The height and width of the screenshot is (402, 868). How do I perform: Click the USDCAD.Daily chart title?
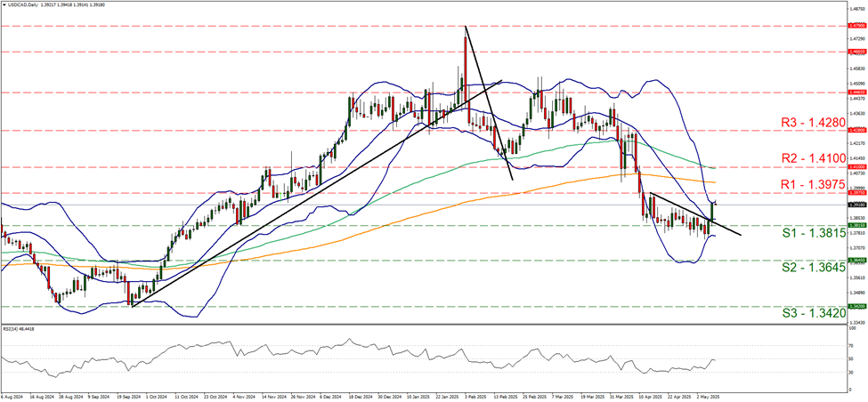(24, 4)
